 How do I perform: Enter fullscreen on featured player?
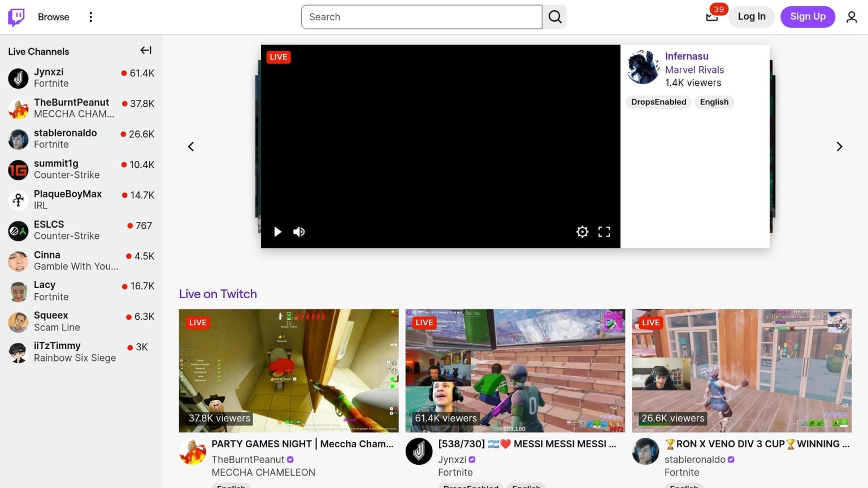pos(604,232)
